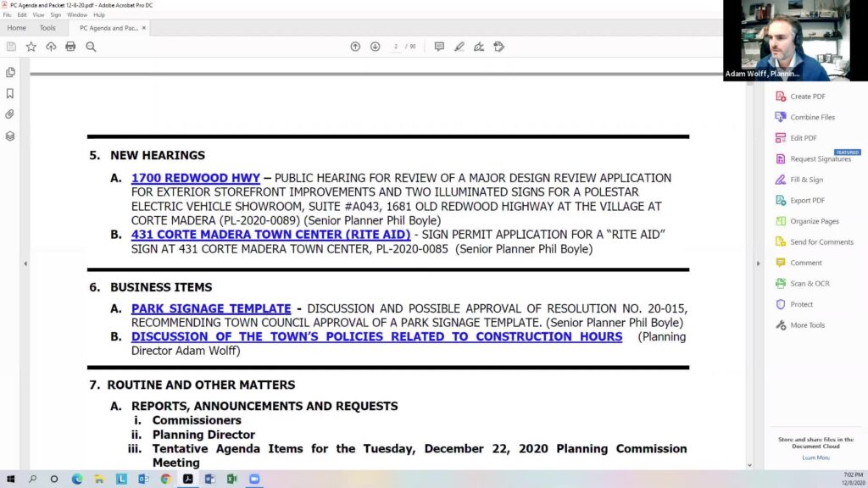Open Export PDF tool

[800, 200]
